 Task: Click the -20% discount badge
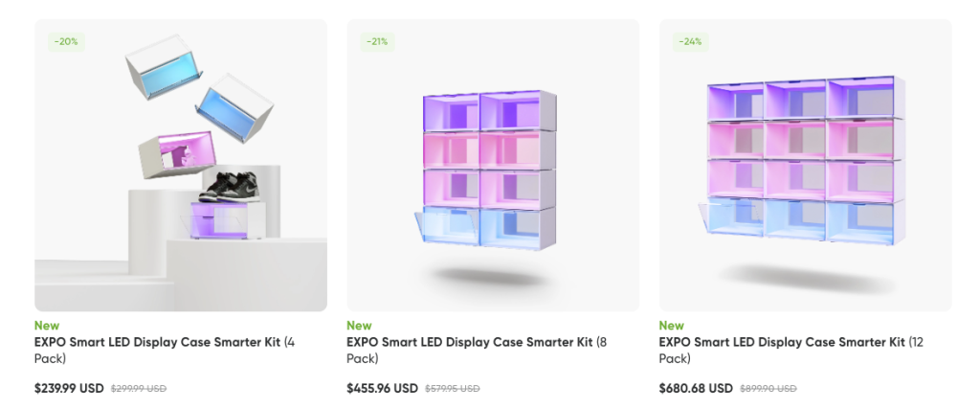[x=67, y=42]
